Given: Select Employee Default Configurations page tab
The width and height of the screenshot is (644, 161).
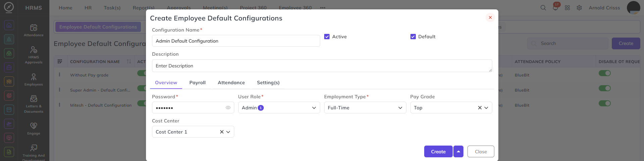Looking at the screenshot, I should [x=98, y=27].
